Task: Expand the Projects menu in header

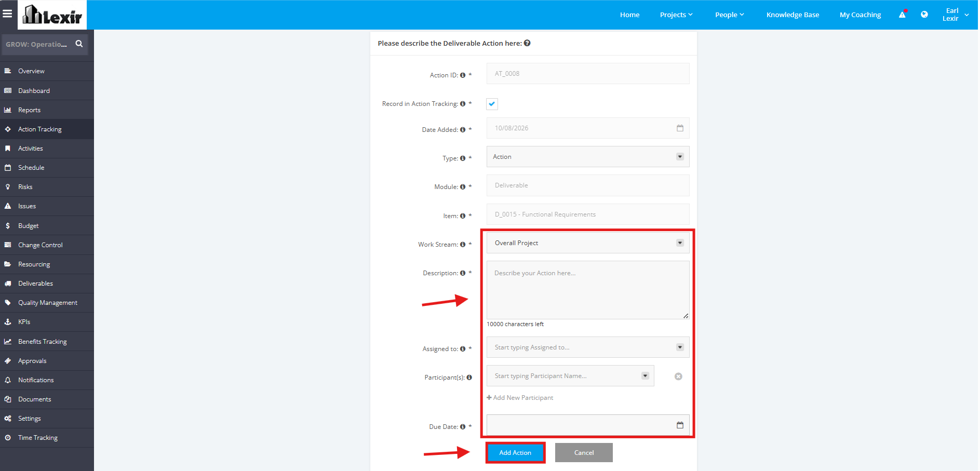Action: [x=676, y=15]
